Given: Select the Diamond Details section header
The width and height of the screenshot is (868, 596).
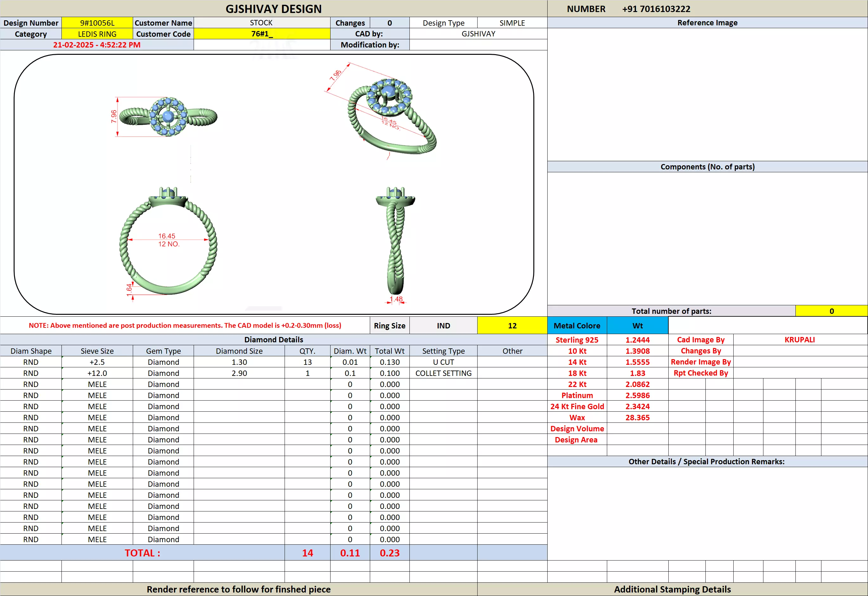Looking at the screenshot, I should point(273,339).
